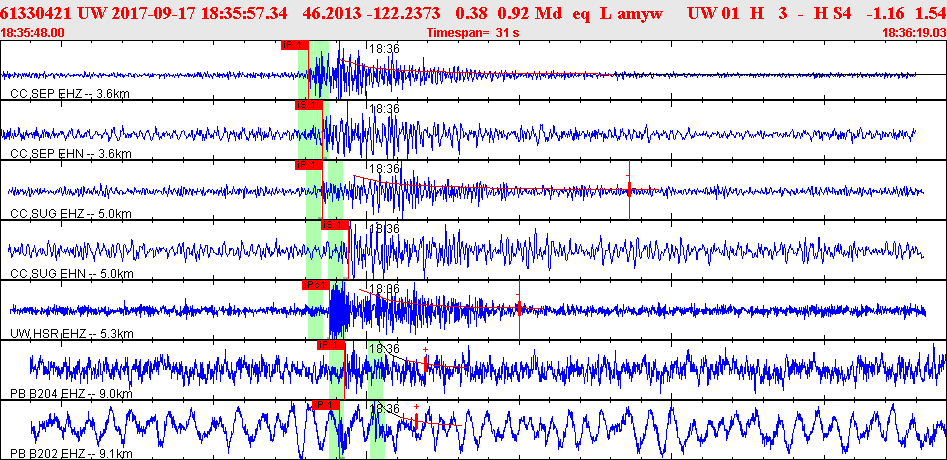This screenshot has height=460, width=947.
Task: Click the coda end marker on UW HSR EHZ trace
Action: coord(519,308)
